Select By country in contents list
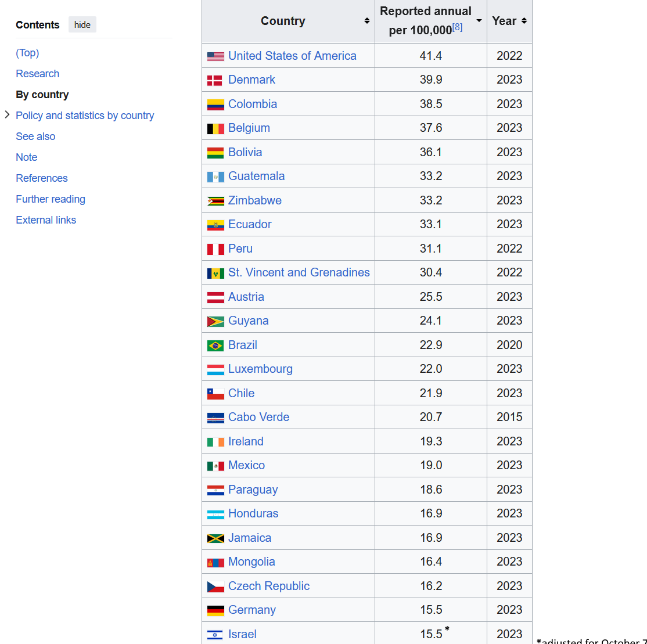The height and width of the screenshot is (644, 647). (42, 95)
